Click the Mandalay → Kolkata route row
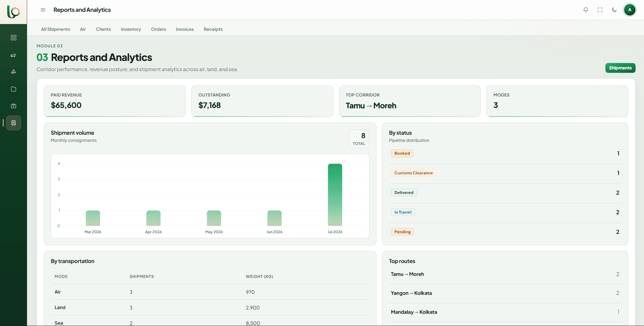This screenshot has width=644, height=326. point(505,312)
